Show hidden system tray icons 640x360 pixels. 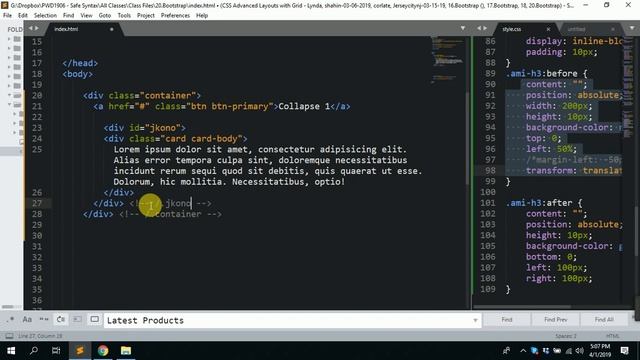point(523,351)
